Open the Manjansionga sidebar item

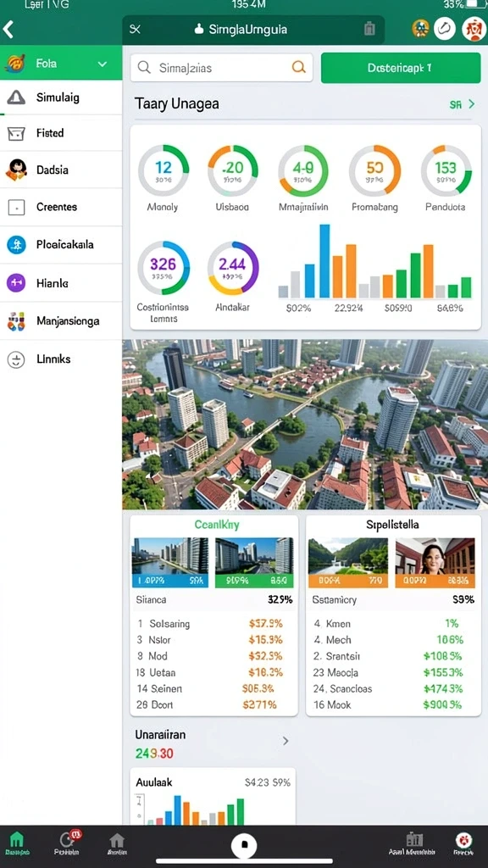(61, 321)
